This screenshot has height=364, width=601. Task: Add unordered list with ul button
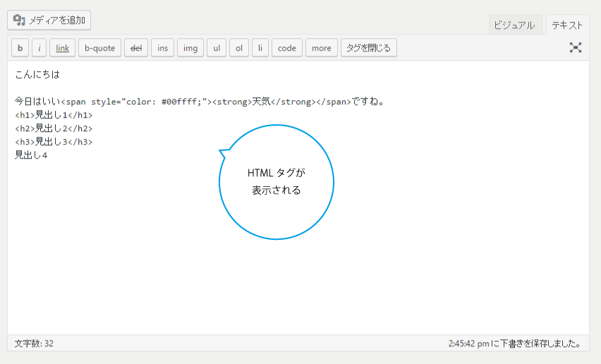(217, 48)
